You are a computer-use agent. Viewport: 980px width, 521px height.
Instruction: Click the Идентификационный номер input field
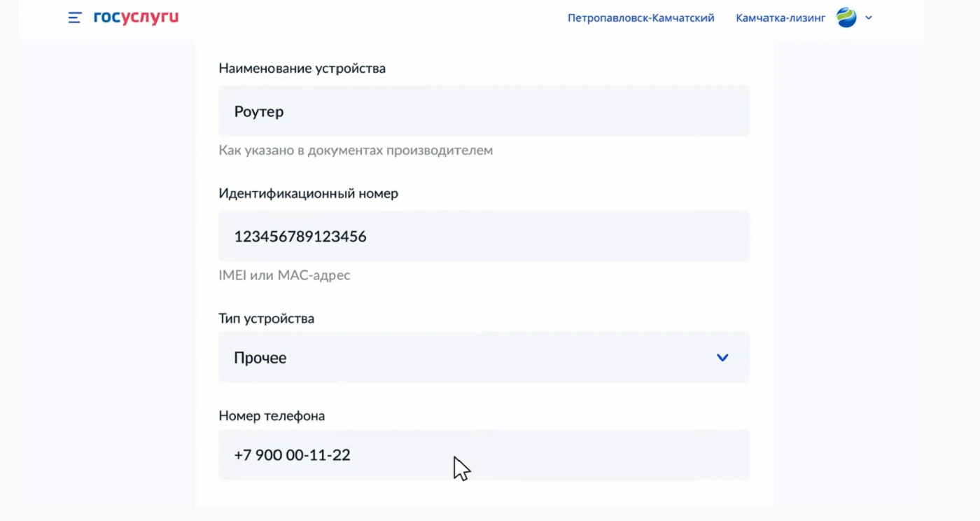coord(484,236)
